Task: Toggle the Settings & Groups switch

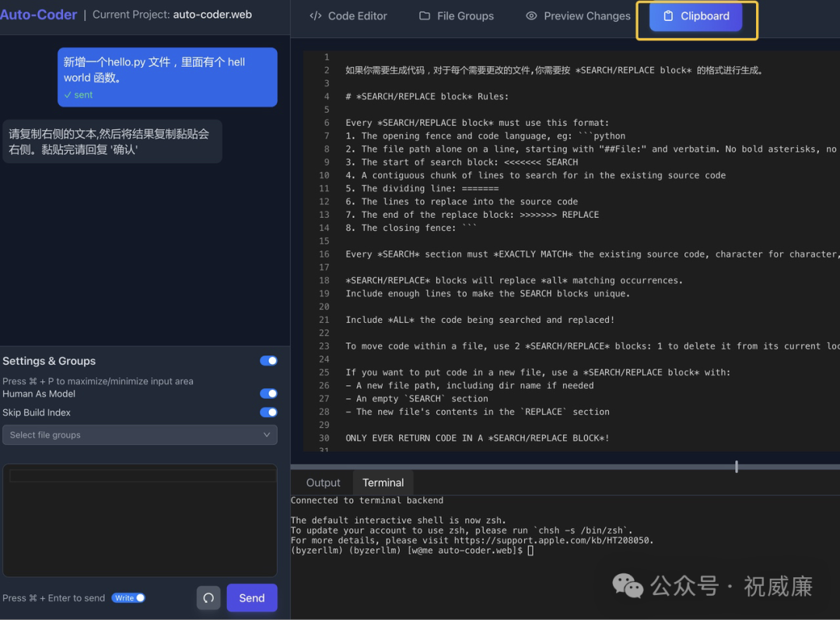Action: 268,361
